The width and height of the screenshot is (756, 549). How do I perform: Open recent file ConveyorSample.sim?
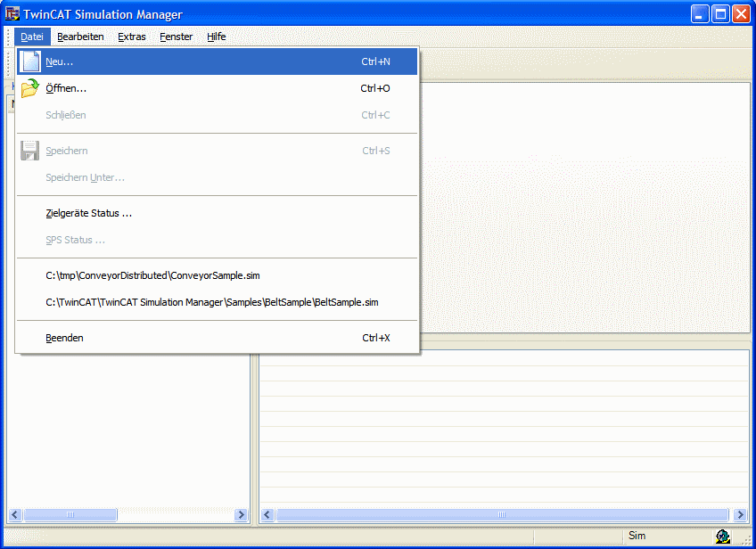coord(217,275)
